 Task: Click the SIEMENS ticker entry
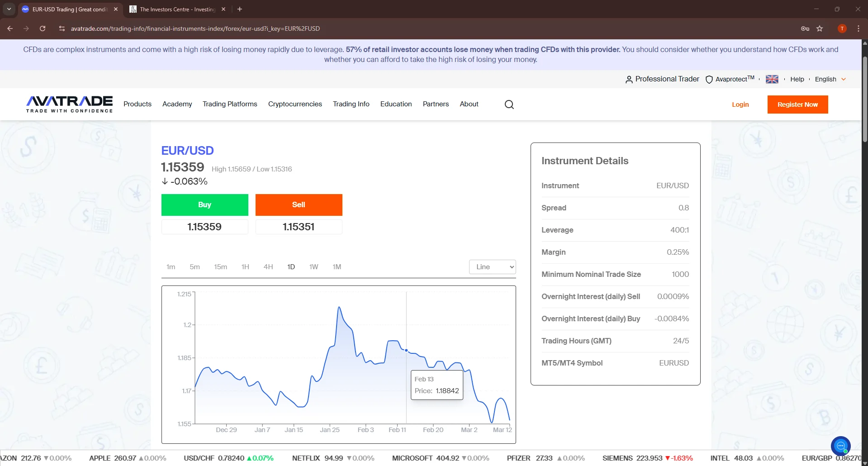(x=648, y=458)
